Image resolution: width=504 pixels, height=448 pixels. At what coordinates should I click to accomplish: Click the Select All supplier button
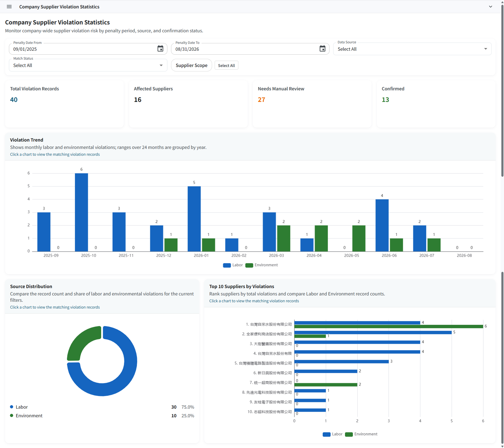point(226,66)
